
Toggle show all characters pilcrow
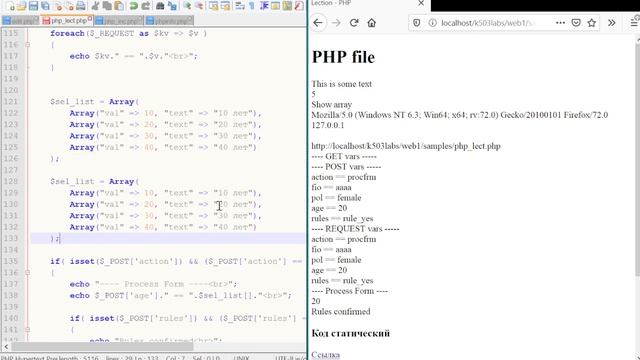click(x=251, y=6)
